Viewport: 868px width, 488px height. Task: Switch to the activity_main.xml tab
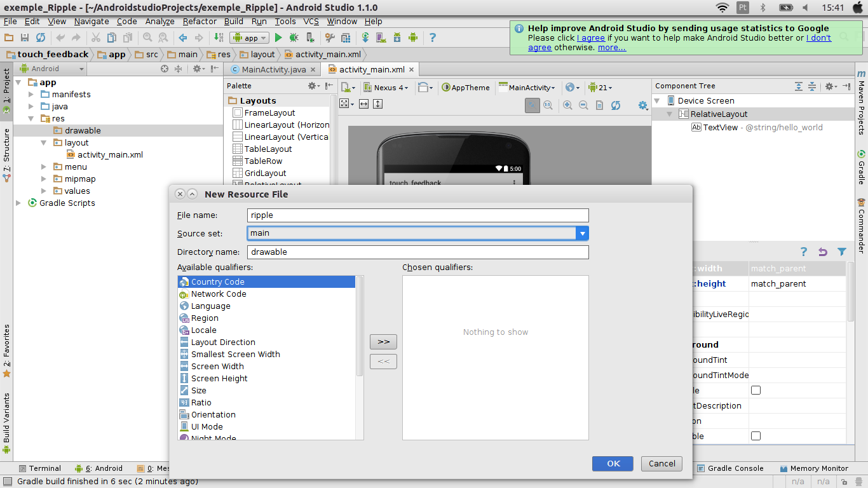click(x=371, y=70)
